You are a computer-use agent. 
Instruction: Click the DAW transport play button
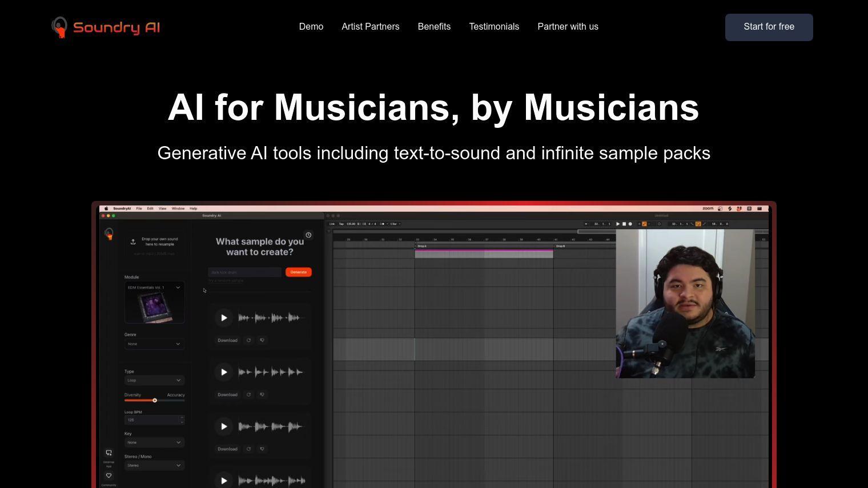[618, 224]
